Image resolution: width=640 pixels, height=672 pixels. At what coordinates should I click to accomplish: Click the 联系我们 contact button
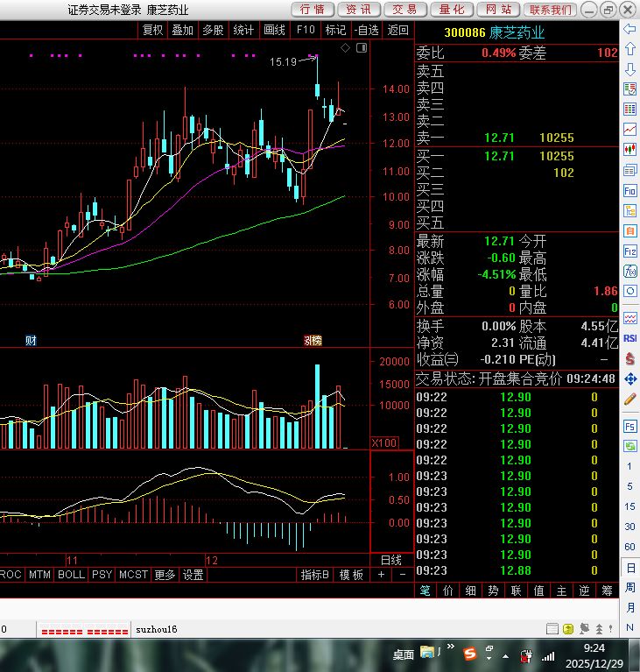click(x=550, y=10)
